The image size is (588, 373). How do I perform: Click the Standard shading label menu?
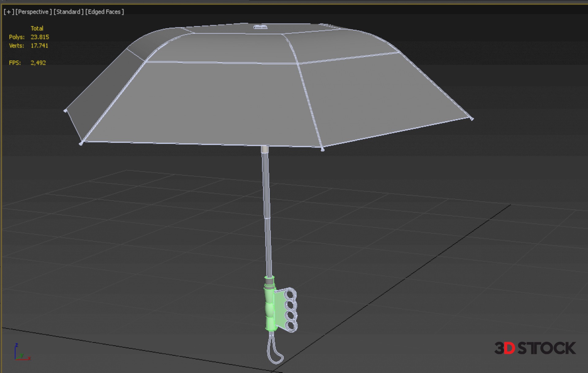point(68,12)
